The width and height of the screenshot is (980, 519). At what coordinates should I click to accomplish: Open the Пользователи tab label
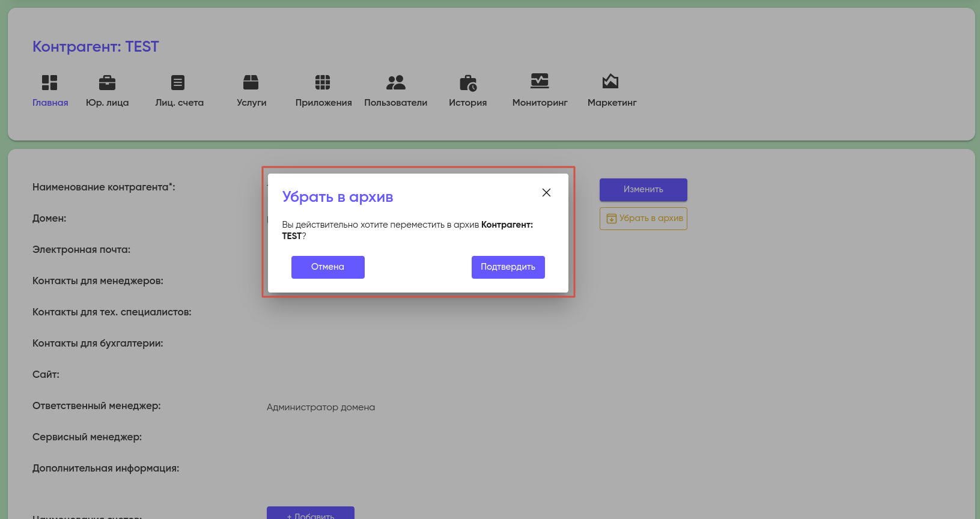click(x=395, y=103)
